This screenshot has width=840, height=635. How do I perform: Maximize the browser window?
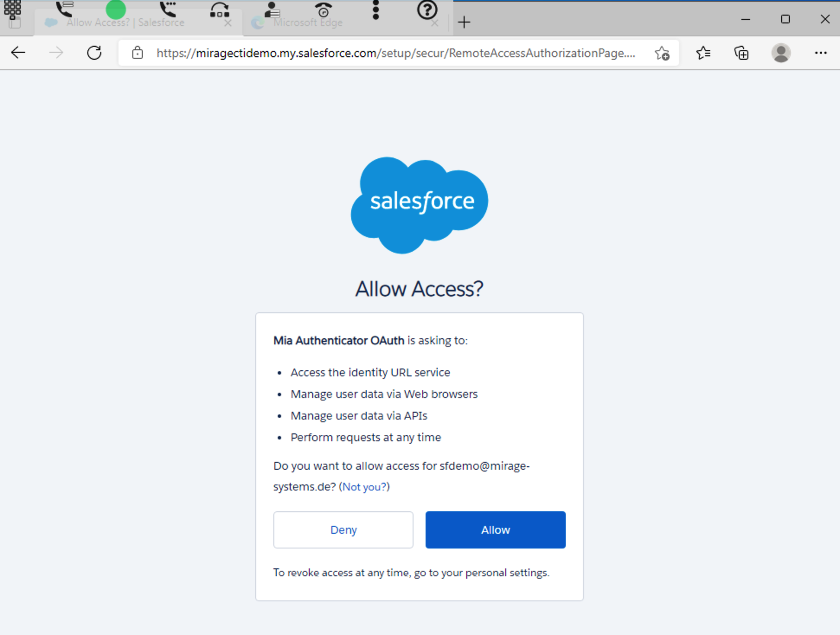[785, 19]
